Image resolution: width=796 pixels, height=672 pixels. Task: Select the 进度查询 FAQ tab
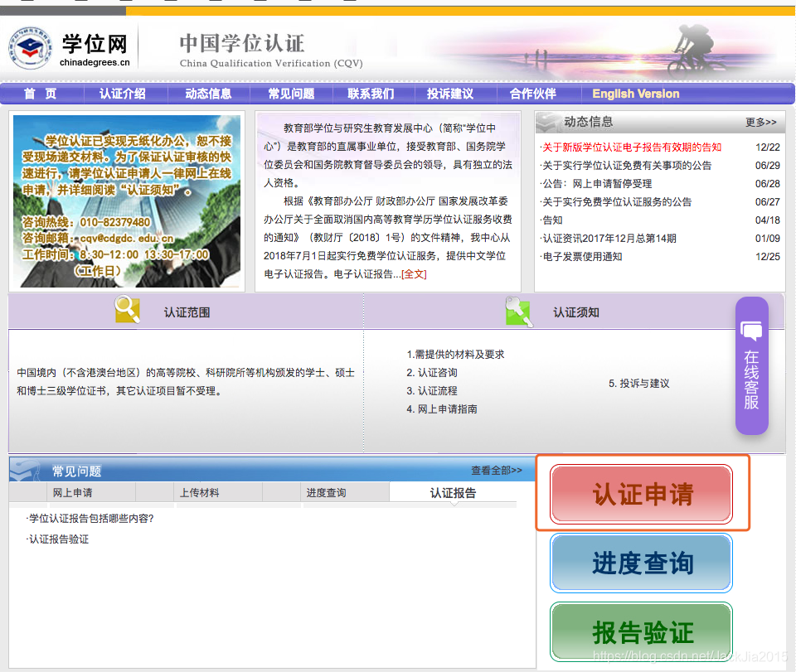click(326, 492)
